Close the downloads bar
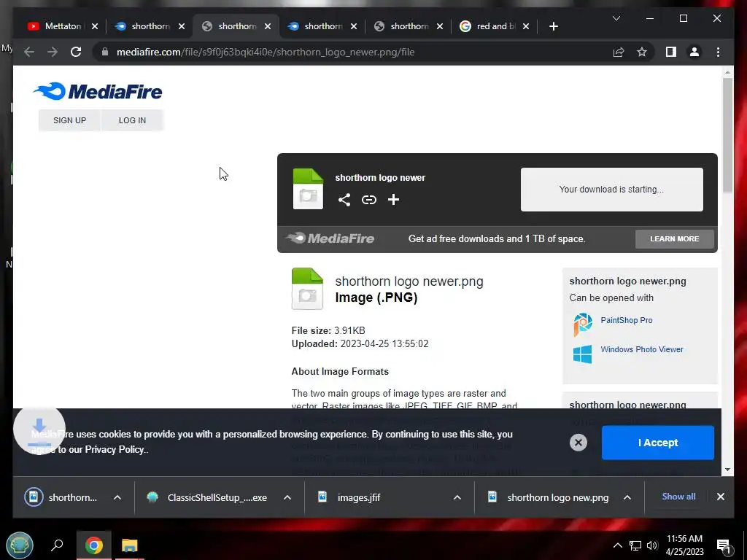Image resolution: width=747 pixels, height=560 pixels. [720, 497]
